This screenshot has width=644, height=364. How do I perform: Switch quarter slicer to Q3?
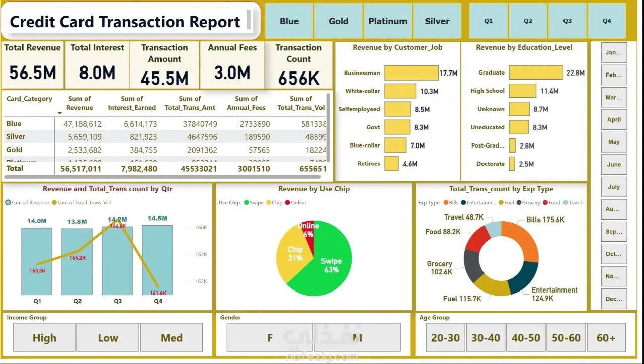click(x=568, y=21)
